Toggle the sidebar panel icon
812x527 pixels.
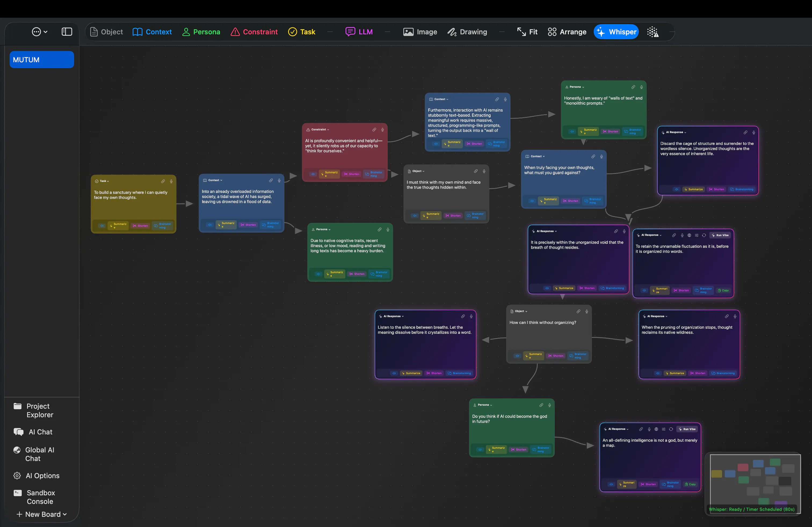click(x=67, y=32)
